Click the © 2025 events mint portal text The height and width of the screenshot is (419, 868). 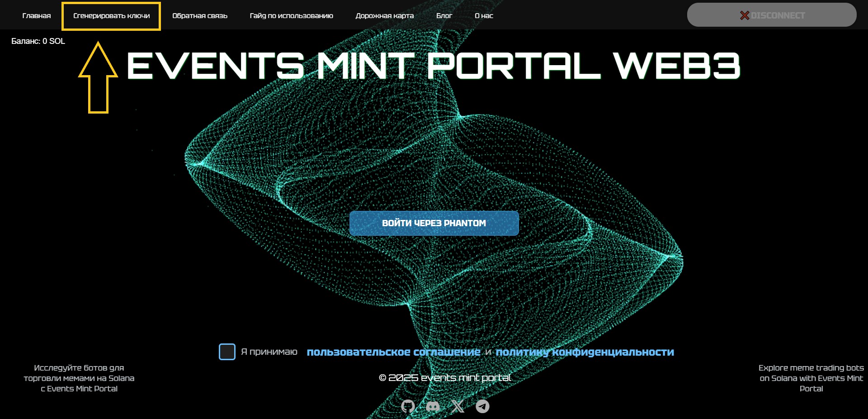click(x=445, y=378)
